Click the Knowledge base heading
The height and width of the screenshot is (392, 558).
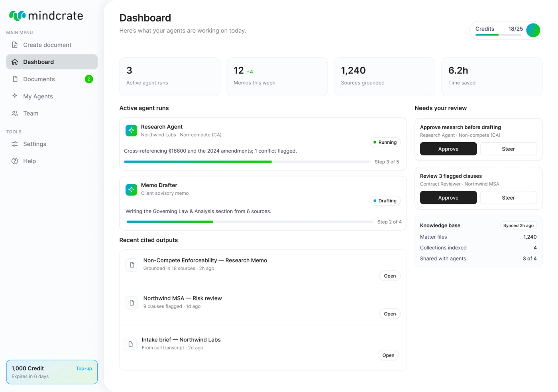pos(440,225)
